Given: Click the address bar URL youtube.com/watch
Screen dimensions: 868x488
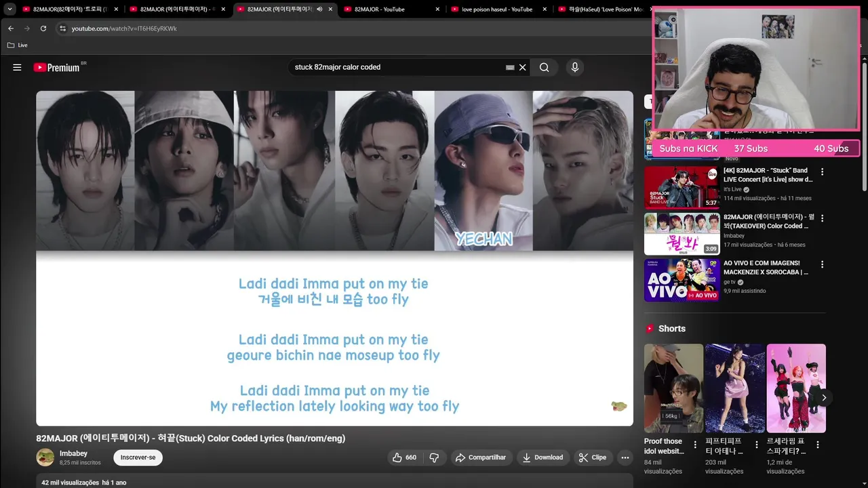Looking at the screenshot, I should [x=124, y=28].
